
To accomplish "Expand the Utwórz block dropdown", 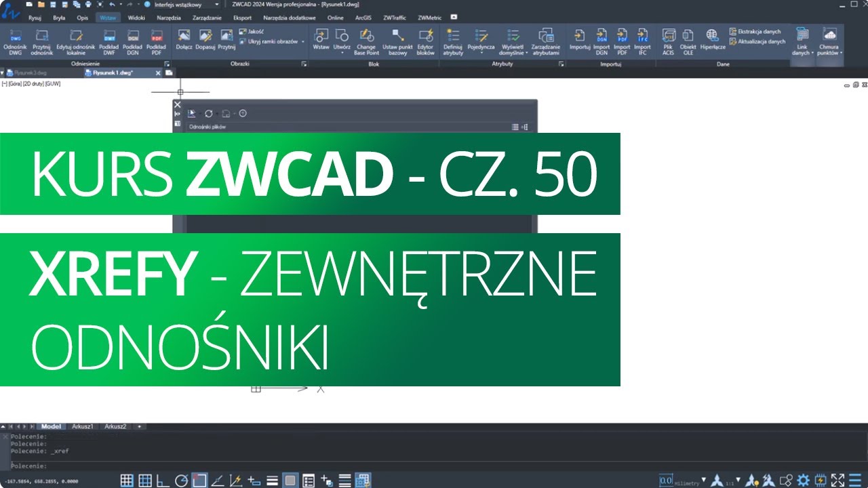I will [x=342, y=52].
